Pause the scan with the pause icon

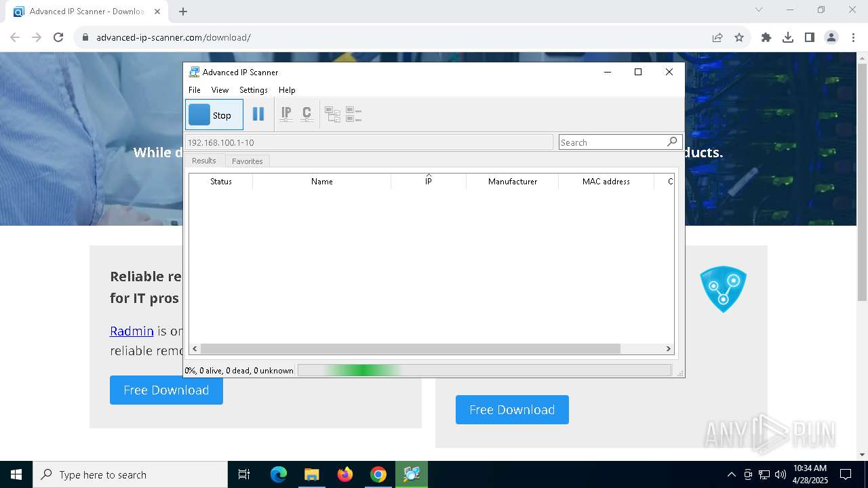tap(258, 115)
